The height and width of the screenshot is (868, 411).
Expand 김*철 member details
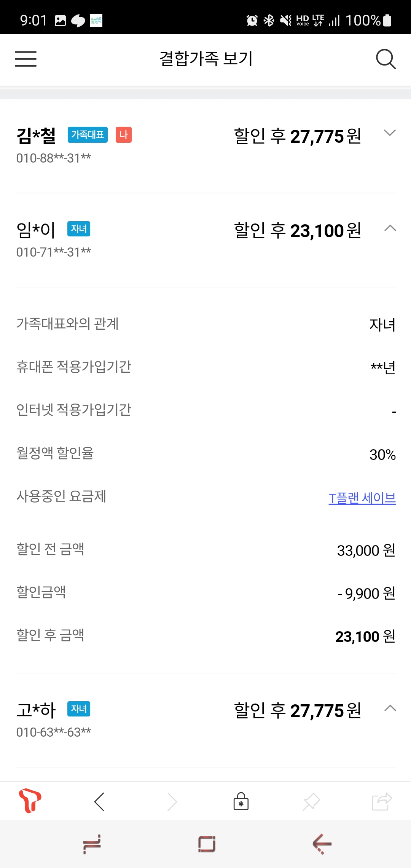point(390,133)
